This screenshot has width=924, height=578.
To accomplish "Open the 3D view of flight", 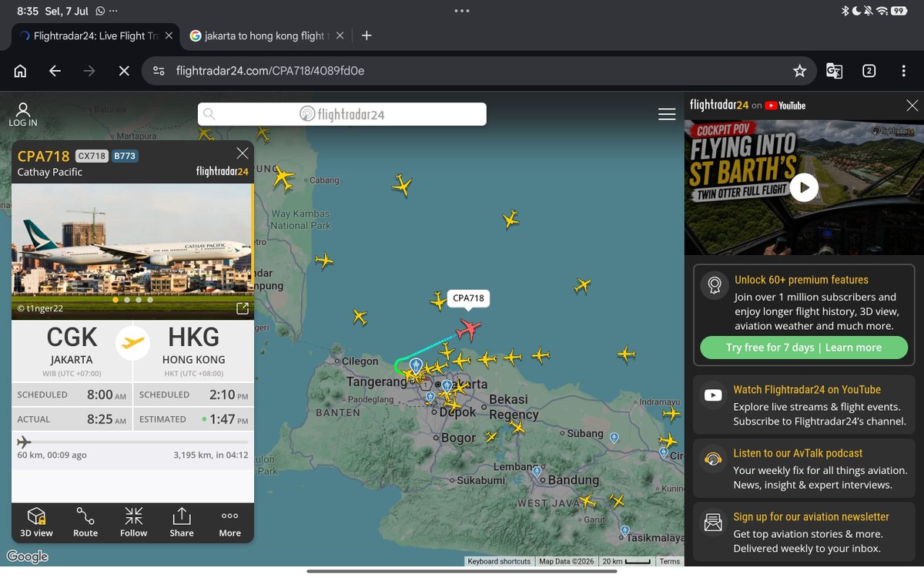I will click(x=36, y=522).
